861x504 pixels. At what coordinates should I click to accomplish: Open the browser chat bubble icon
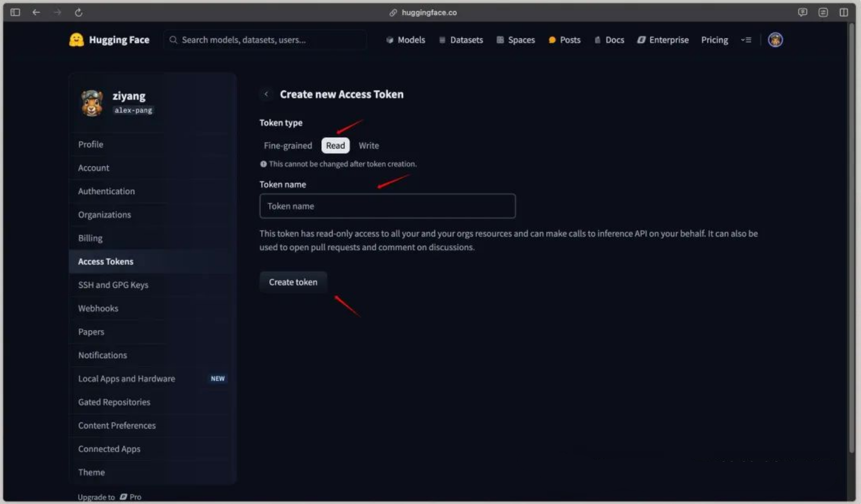802,12
